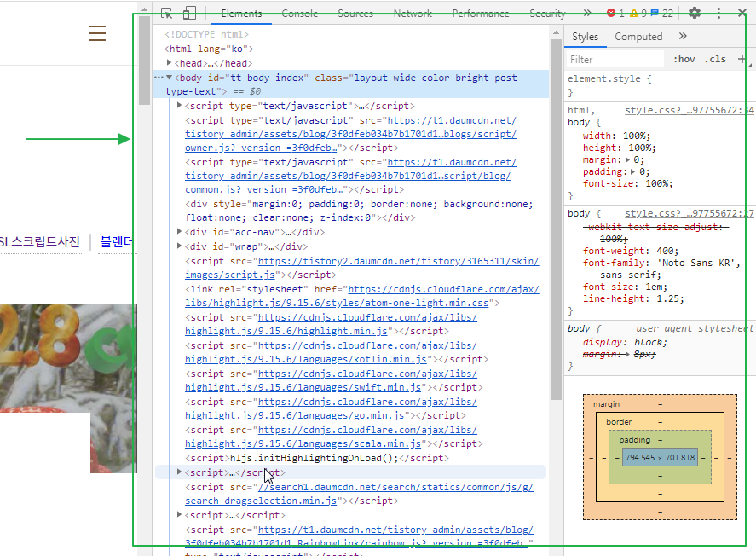
Task: Click the Elements panel vertical scrollbar thumb
Action: point(556,219)
